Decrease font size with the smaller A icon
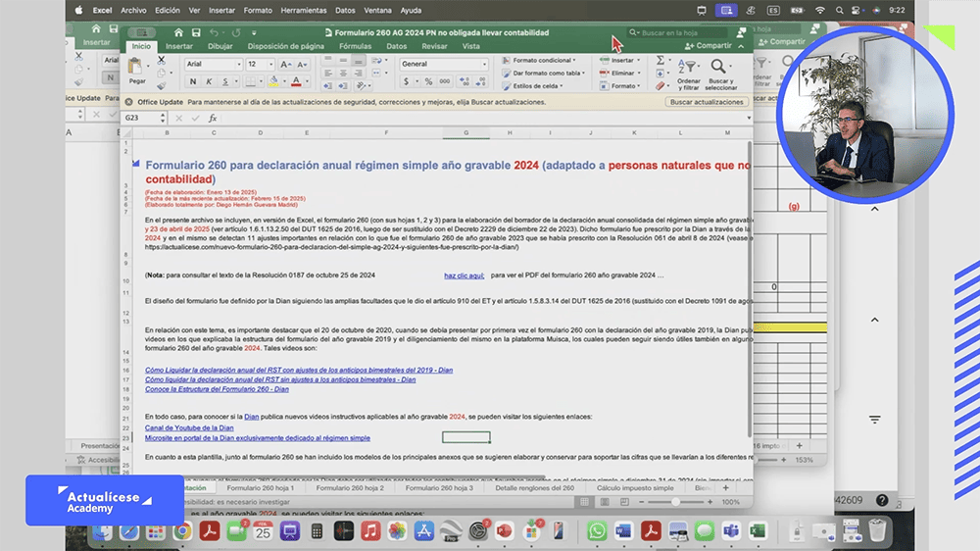The image size is (980, 551). (302, 64)
